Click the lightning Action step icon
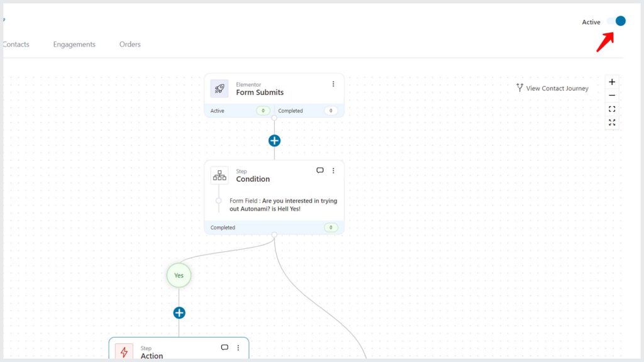The image size is (644, 362). tap(124, 352)
